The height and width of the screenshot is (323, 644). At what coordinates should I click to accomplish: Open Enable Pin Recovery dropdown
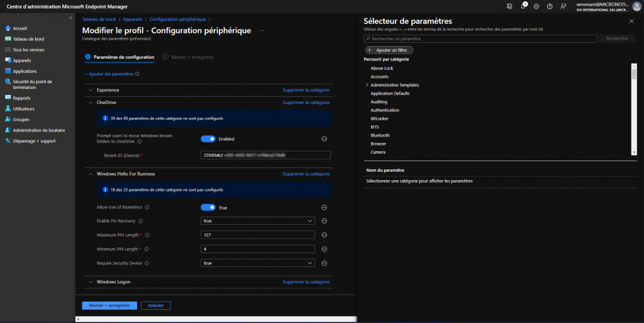pos(257,221)
